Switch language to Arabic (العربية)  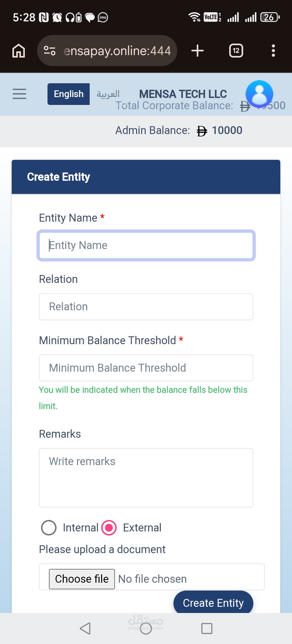click(x=108, y=94)
